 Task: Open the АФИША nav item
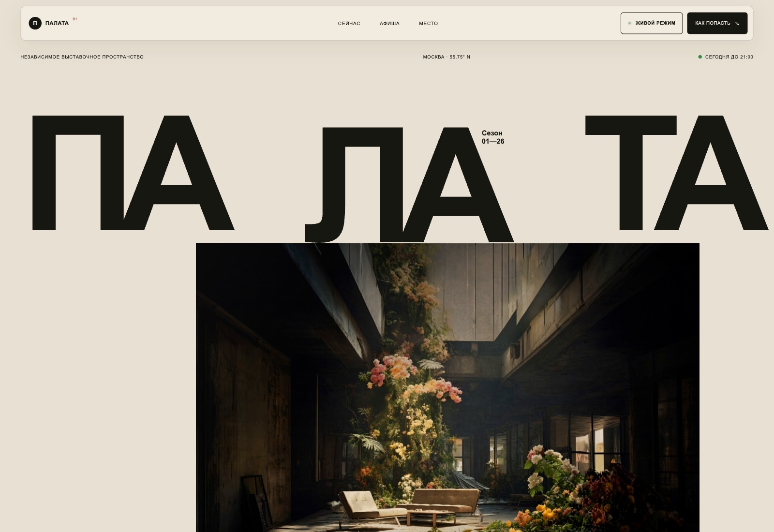click(389, 23)
